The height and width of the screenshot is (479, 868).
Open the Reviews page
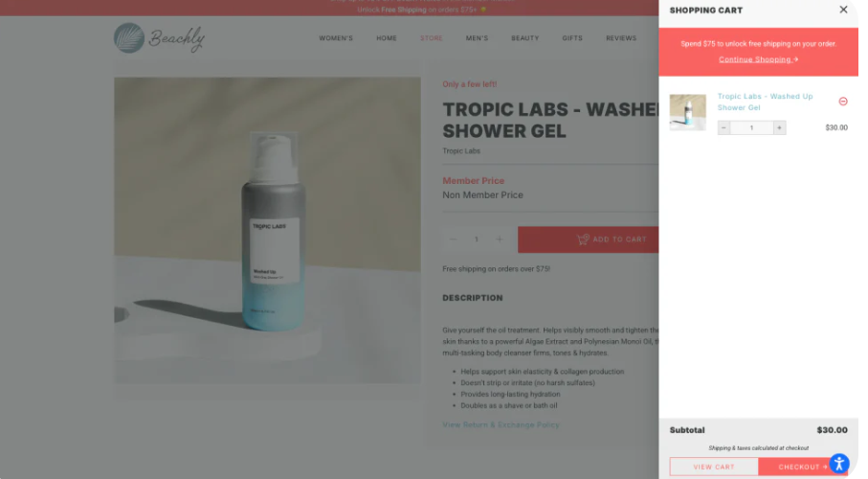[620, 38]
